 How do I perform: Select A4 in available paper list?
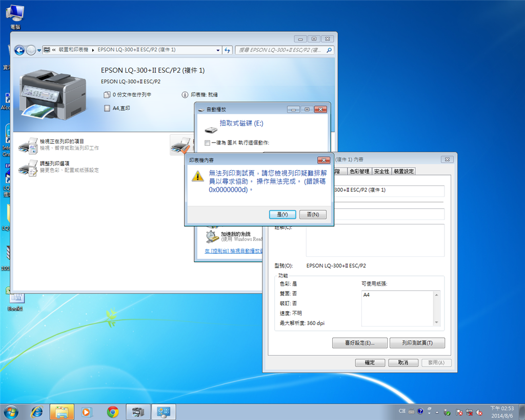(x=366, y=295)
